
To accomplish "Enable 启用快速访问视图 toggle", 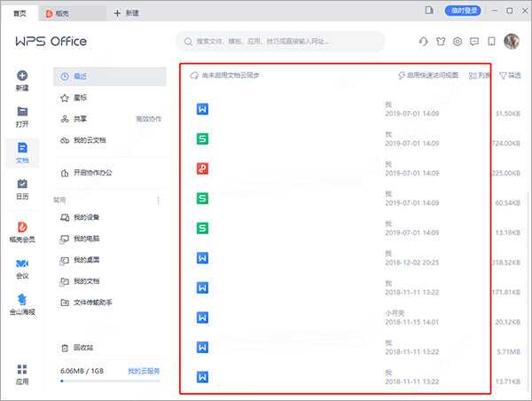I will point(429,76).
